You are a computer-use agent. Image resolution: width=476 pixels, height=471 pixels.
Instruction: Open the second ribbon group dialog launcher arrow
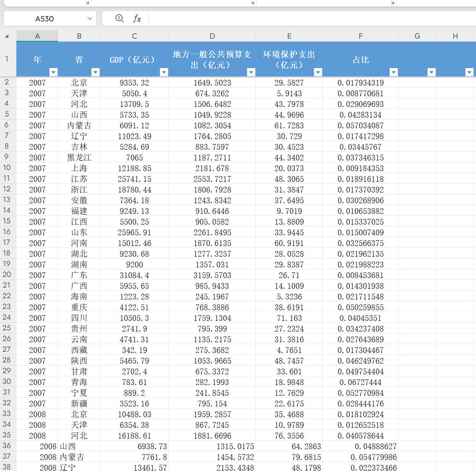253,2
